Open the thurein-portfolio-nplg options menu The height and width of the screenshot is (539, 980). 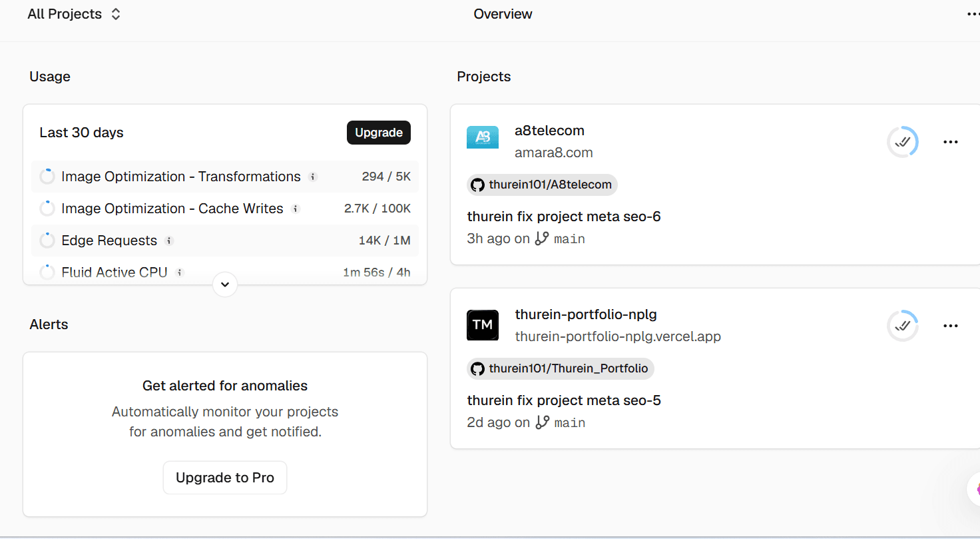951,326
